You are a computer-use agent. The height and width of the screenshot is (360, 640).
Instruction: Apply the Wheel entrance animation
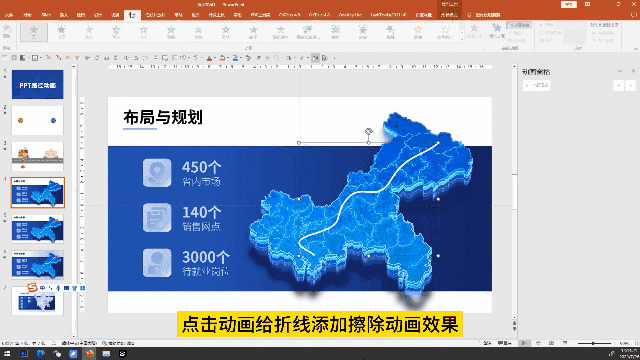(253, 32)
